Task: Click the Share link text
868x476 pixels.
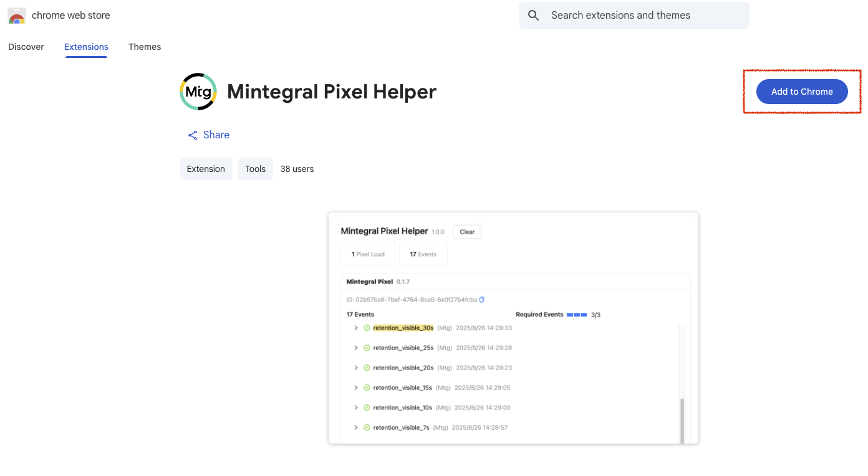Action: (216, 135)
